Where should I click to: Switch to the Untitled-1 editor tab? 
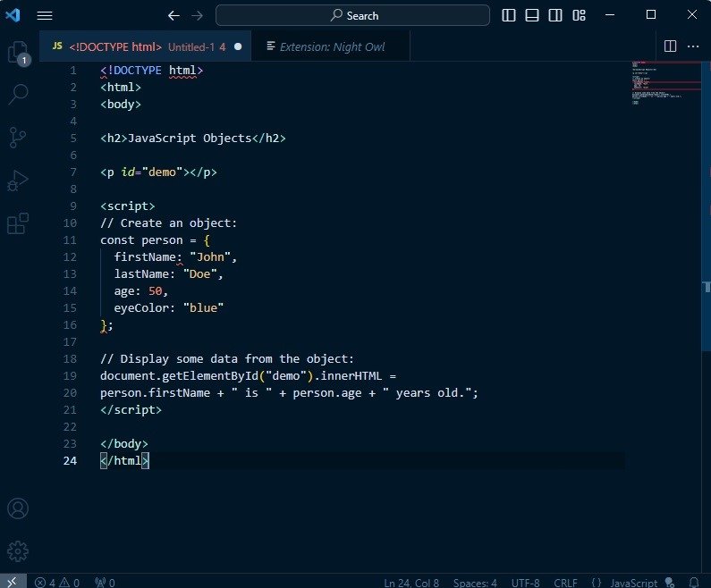(x=145, y=46)
